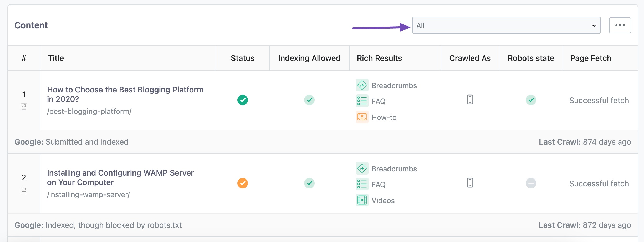Click Breadcrumbs icon for blogging platform post
Image resolution: width=644 pixels, height=242 pixels.
coord(362,85)
